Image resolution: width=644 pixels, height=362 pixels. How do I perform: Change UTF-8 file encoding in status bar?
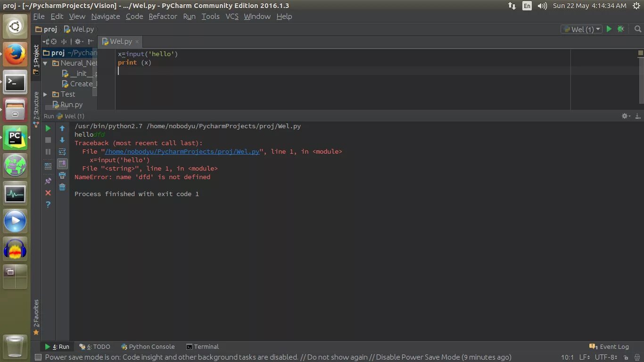tap(606, 357)
